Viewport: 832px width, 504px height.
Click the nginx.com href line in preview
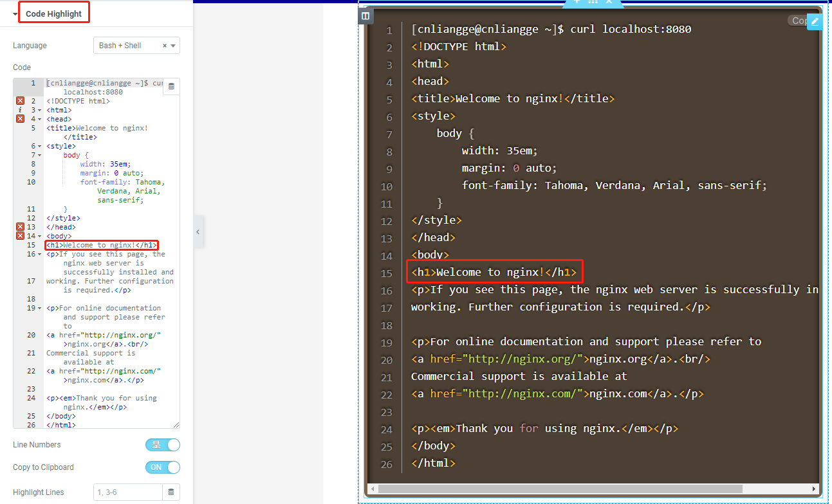tap(557, 393)
